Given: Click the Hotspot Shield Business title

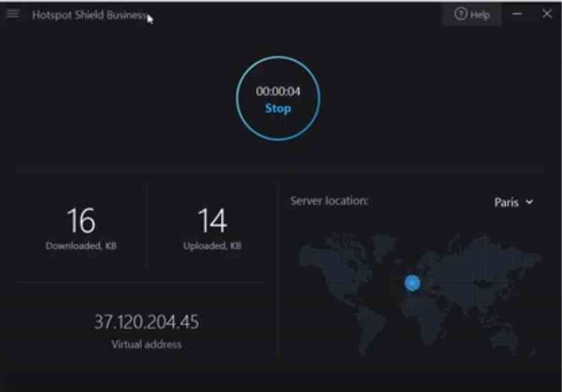Looking at the screenshot, I should pos(89,15).
